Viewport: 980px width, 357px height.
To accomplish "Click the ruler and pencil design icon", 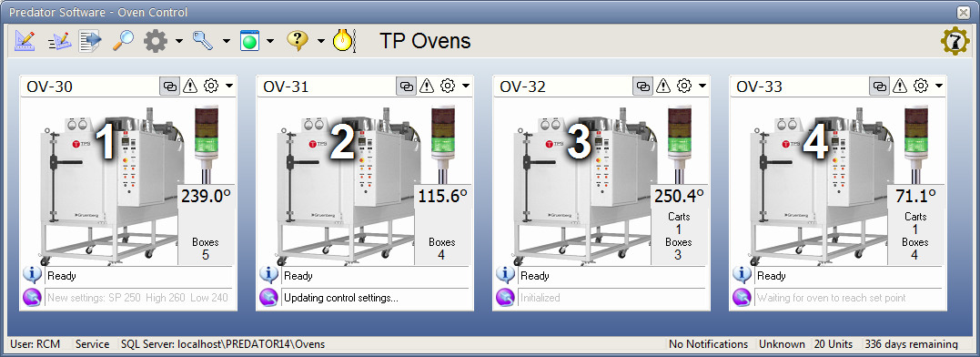I will click(x=24, y=41).
